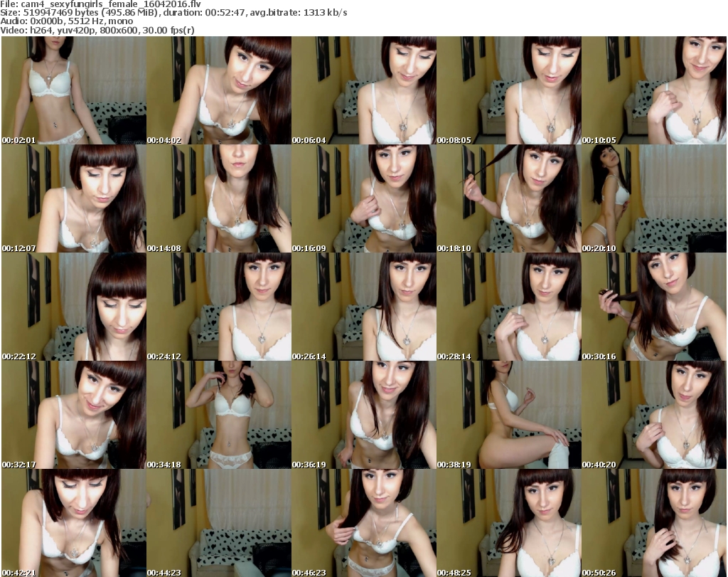Select the thumbnail stamped 00:04:02
The width and height of the screenshot is (728, 577).
(219, 90)
